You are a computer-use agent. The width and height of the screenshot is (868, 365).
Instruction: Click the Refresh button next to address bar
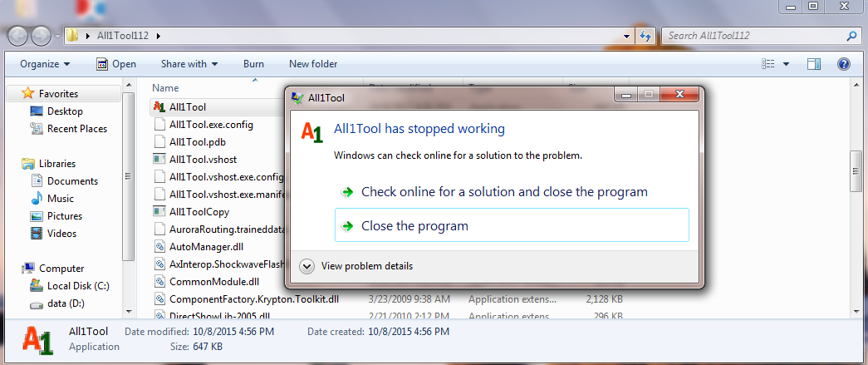pyautogui.click(x=645, y=36)
